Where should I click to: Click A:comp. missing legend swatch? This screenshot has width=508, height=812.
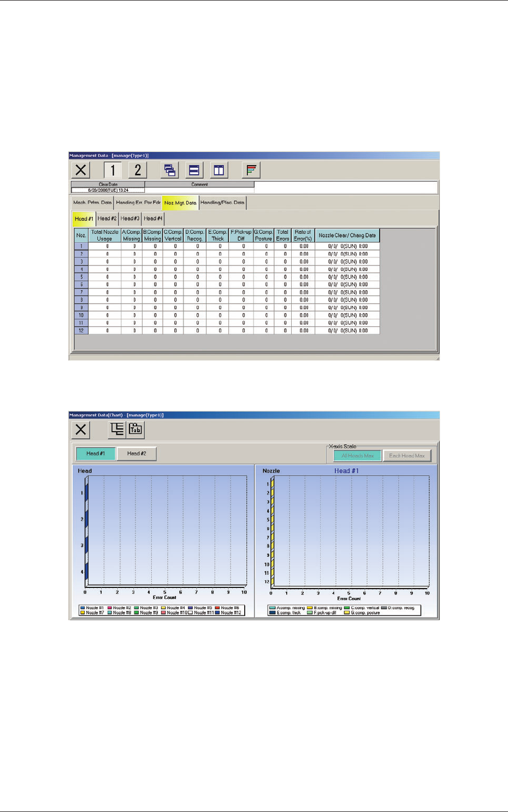click(x=272, y=608)
